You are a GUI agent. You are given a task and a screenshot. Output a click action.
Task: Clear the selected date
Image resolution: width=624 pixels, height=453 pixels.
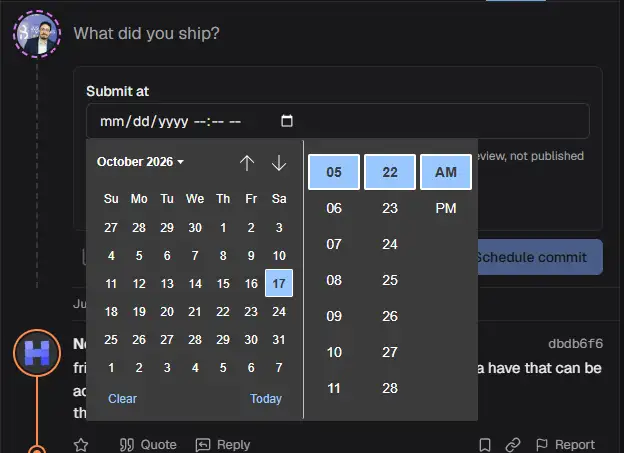coord(122,398)
